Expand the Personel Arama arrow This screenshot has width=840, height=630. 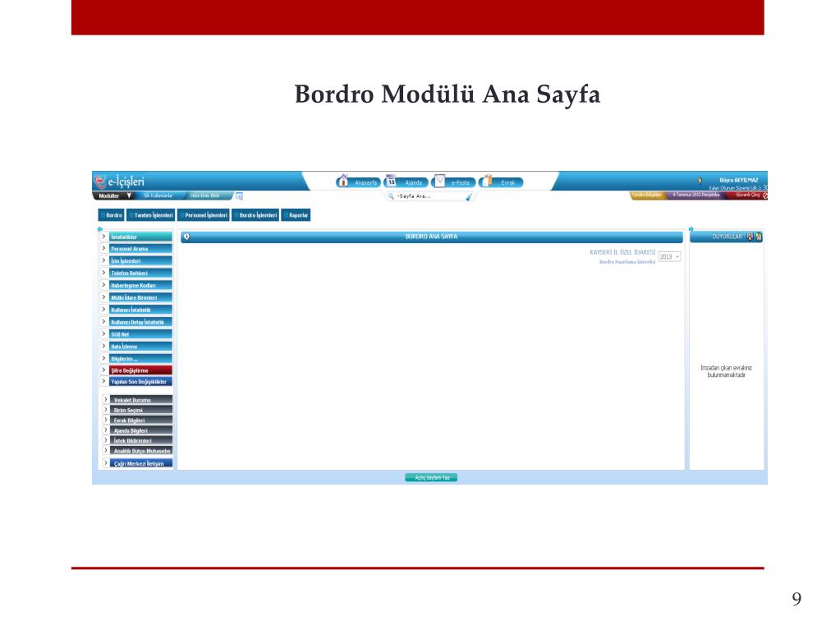click(104, 249)
